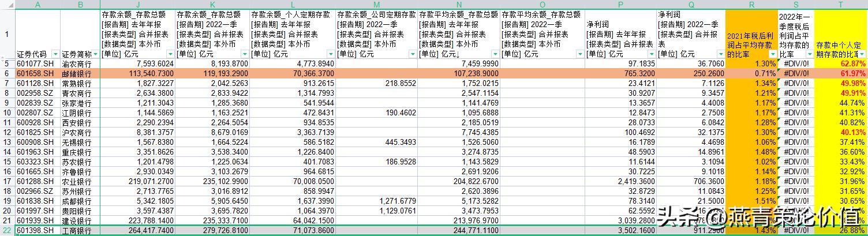This screenshot has height=236, width=868.
Task: Select row 1 by its row number
Action: [8, 33]
